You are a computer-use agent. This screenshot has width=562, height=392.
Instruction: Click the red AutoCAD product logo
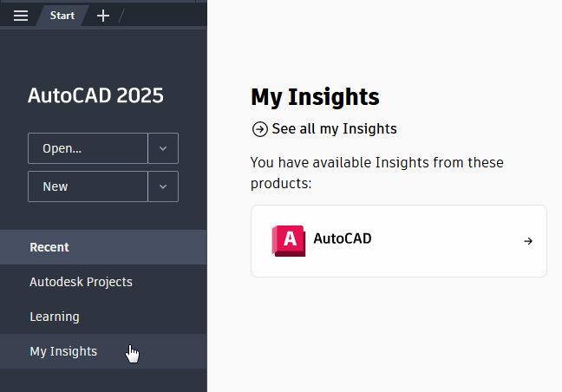[286, 240]
